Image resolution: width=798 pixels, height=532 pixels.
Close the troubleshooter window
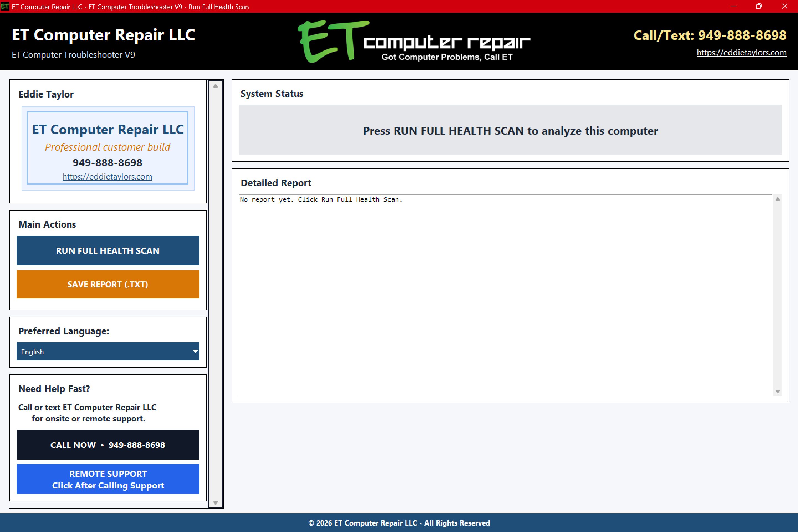coord(784,6)
